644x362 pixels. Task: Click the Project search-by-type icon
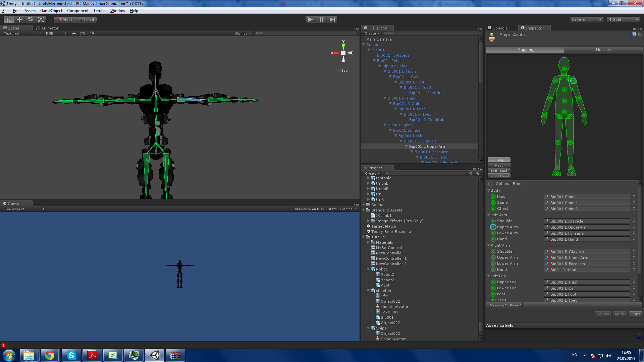tap(471, 173)
